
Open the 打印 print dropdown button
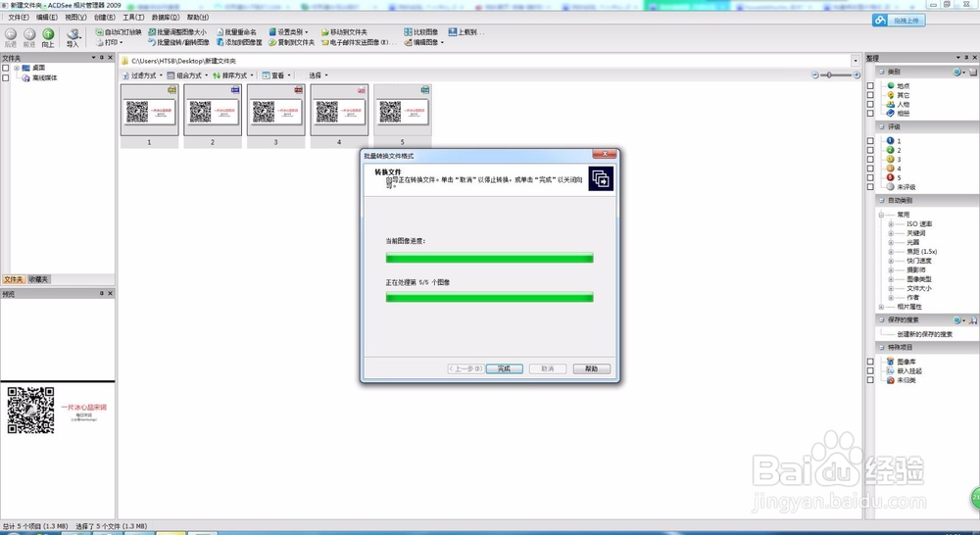[x=110, y=42]
